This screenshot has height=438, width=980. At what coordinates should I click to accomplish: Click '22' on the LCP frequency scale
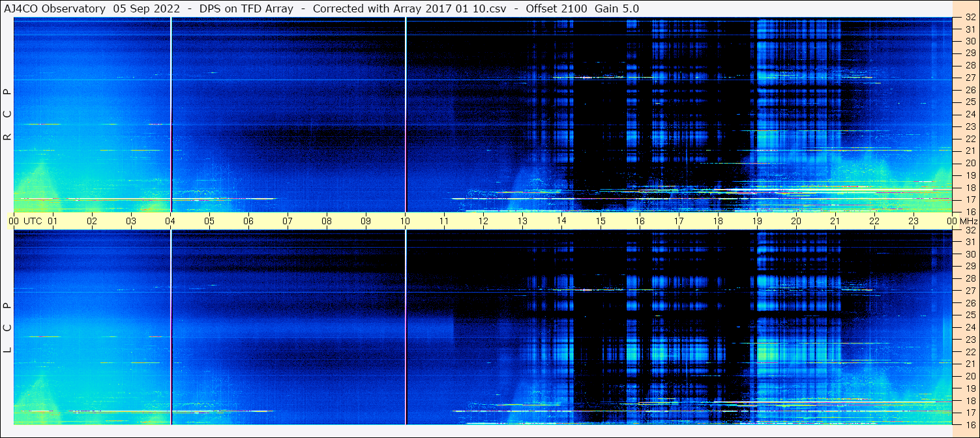coord(970,352)
